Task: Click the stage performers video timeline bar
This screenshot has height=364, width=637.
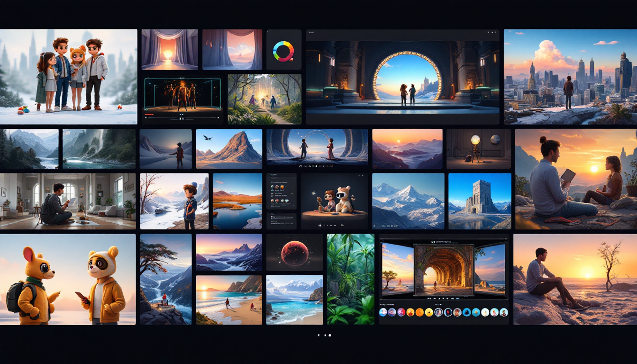Action: [x=182, y=114]
